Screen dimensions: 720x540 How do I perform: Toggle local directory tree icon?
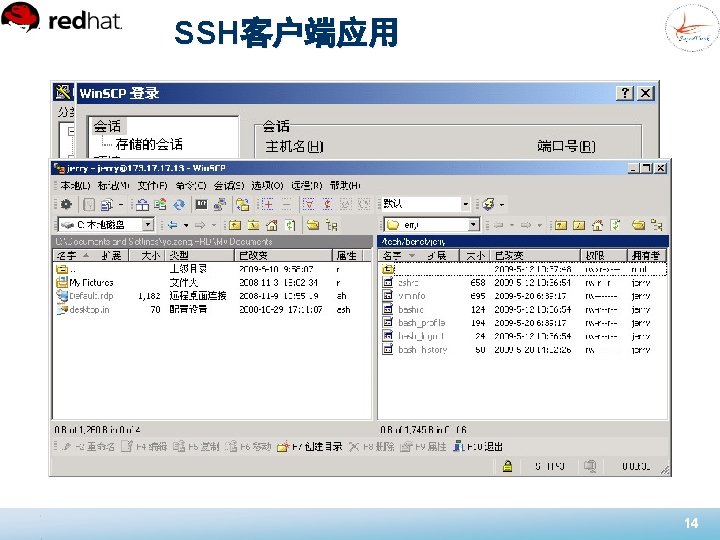(332, 225)
